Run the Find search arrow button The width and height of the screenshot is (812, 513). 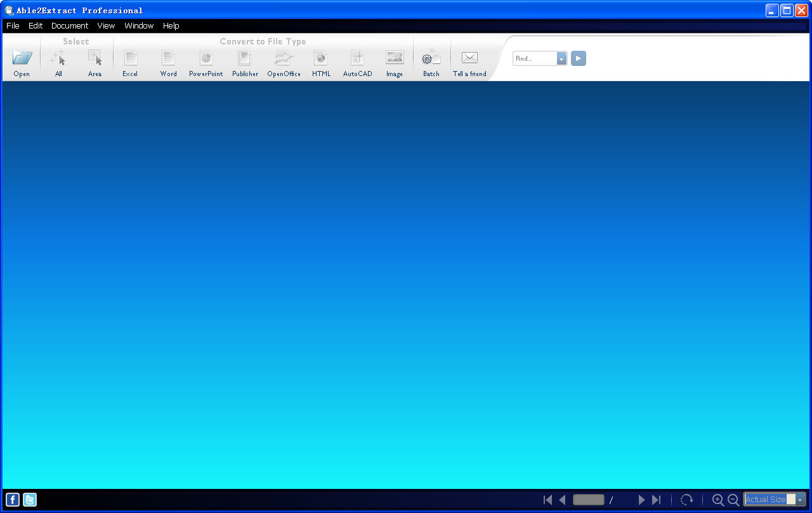pyautogui.click(x=578, y=58)
